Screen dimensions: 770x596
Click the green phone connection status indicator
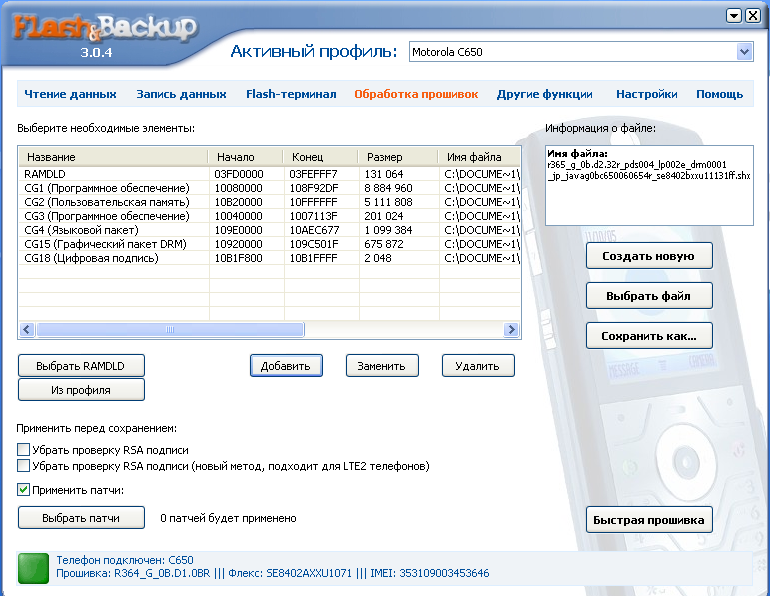[33, 569]
